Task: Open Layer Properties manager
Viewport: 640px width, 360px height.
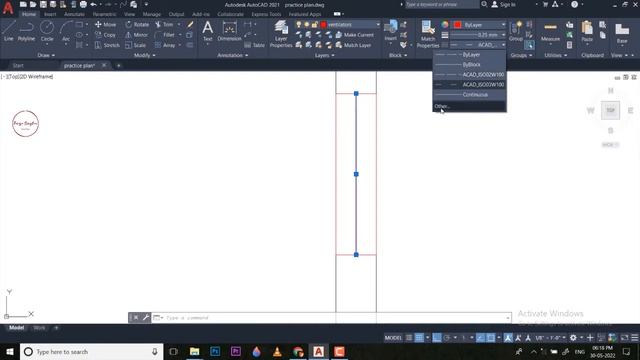Action: tap(281, 33)
